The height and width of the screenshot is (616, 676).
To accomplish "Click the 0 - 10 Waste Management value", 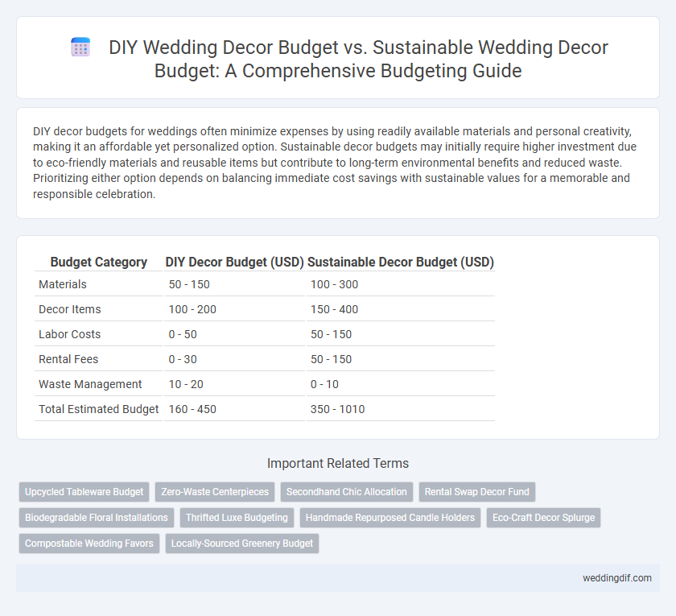I will (x=324, y=384).
